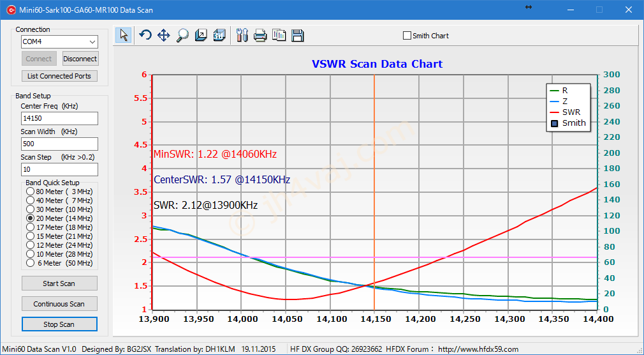This screenshot has width=644, height=355.
Task: Click the 'Band Quick Setup' group label
Action: (52, 183)
